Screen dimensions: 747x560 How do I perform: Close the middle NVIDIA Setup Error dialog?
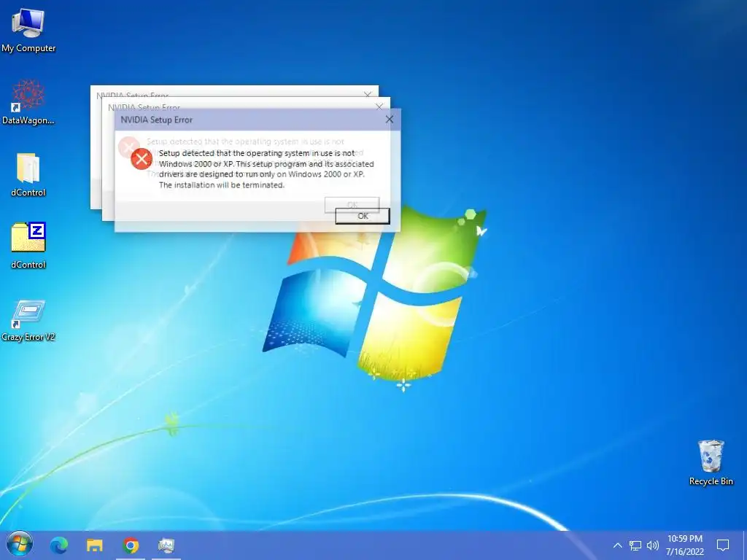[379, 106]
